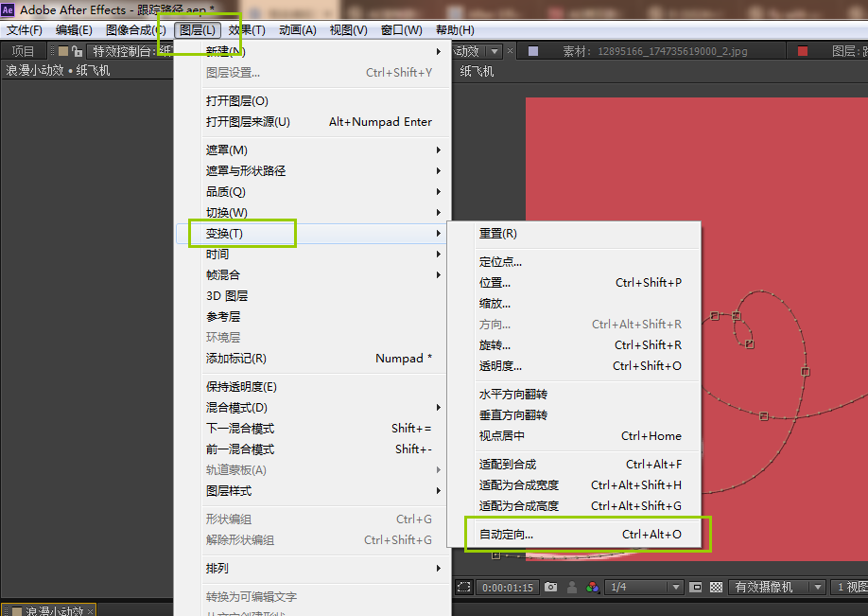Open the 1 视图 layout dropdown
Image resolution: width=868 pixels, height=616 pixels.
tap(848, 587)
